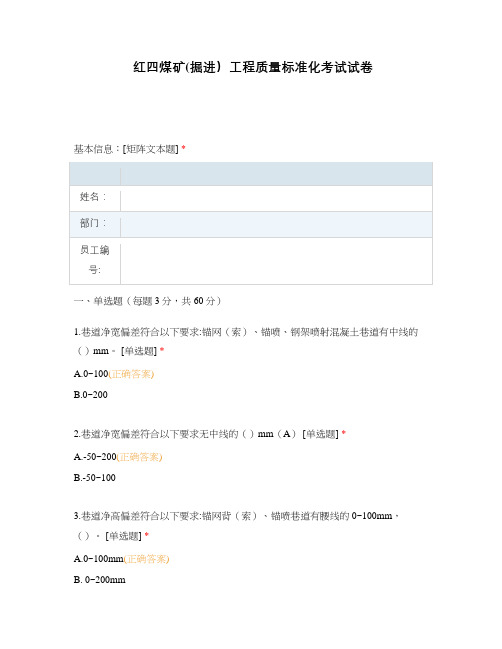Click the 一、单选题 section heading

[147, 301]
